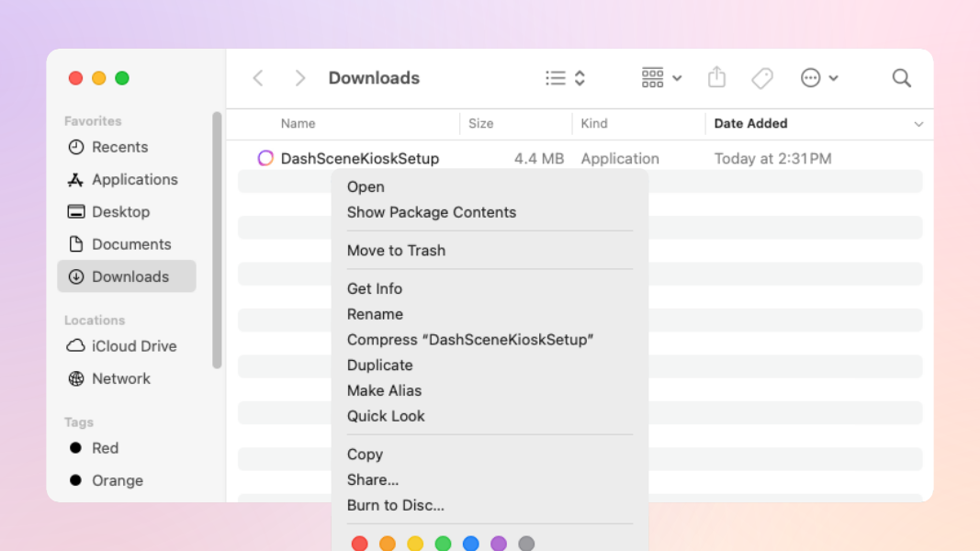Switch to list view icon

tap(555, 78)
